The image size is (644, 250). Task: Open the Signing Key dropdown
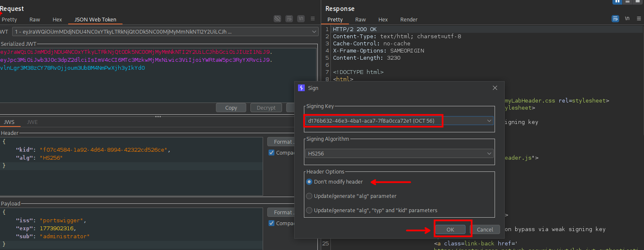(489, 121)
